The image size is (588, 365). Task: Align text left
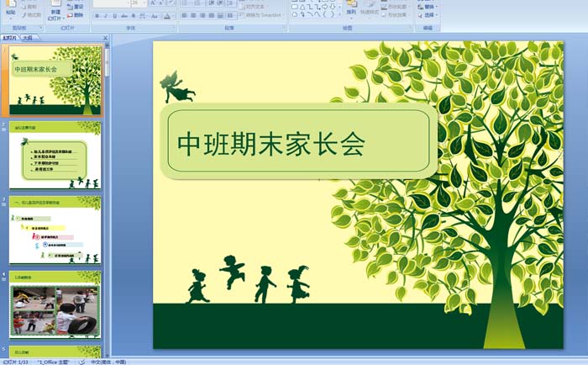[185, 15]
